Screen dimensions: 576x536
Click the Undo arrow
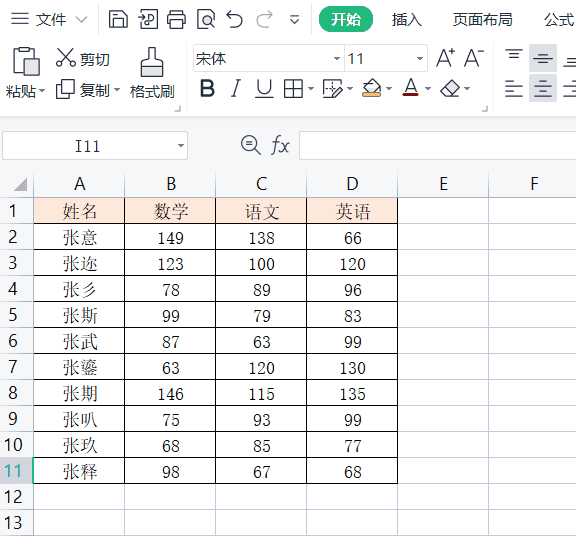[x=234, y=19]
